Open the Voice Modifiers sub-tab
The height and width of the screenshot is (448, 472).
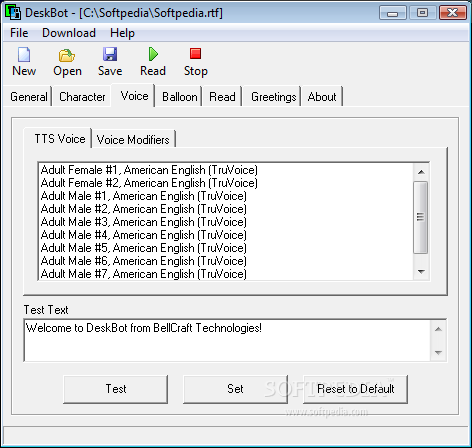(x=133, y=139)
